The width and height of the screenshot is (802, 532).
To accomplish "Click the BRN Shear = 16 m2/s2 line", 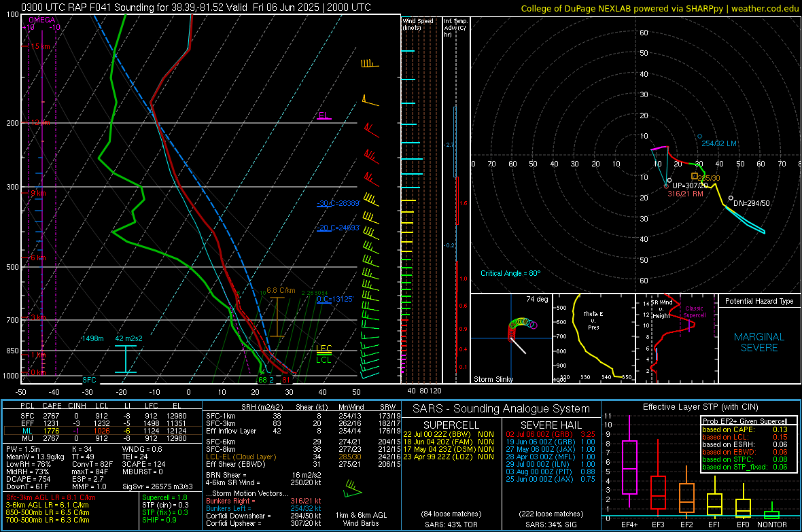I will 263,475.
